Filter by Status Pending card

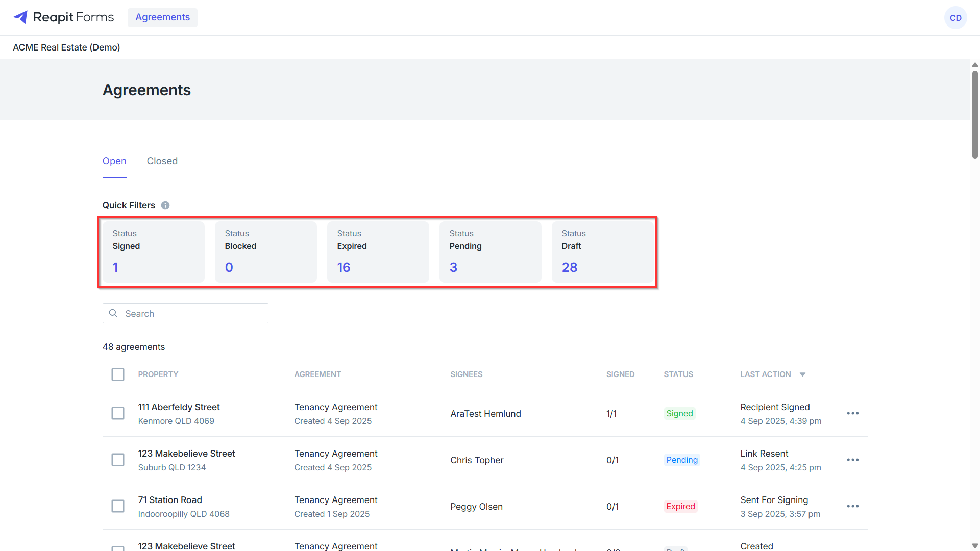coord(491,252)
